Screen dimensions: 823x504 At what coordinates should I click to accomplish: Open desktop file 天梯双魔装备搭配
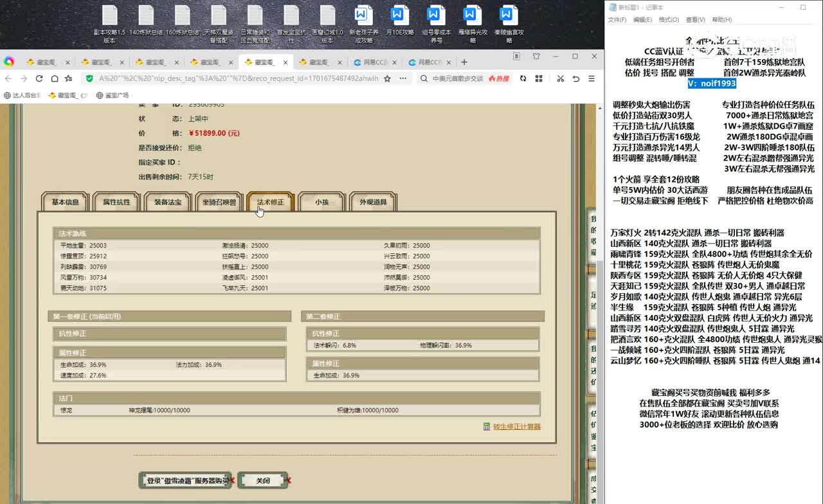[219, 24]
